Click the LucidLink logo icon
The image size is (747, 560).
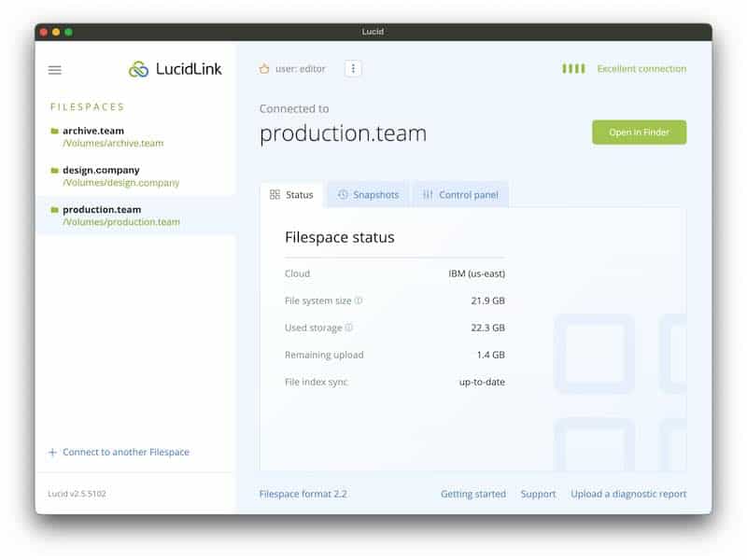click(x=139, y=70)
